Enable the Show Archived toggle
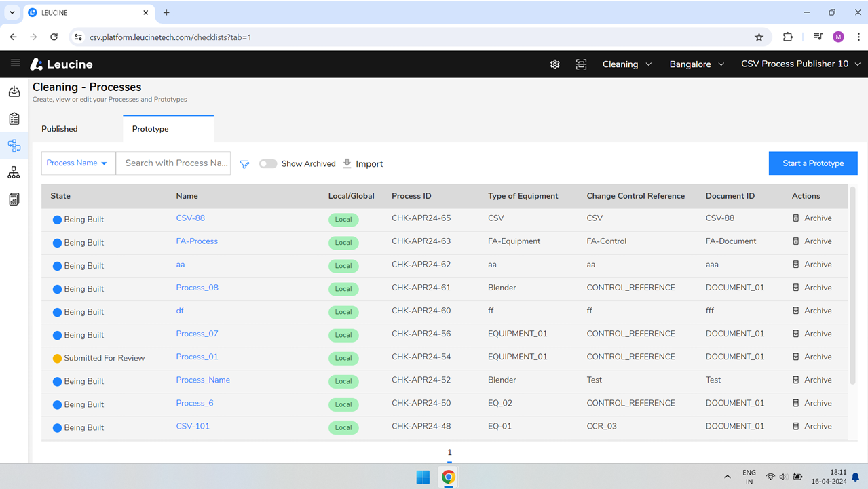 tap(268, 163)
